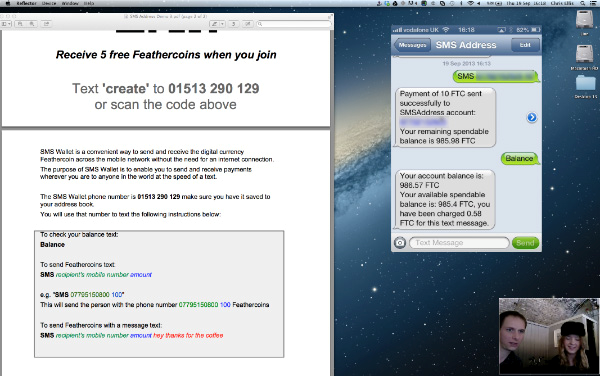This screenshot has height=376, width=600.
Task: Click the blue folder icon on desktop
Action: 585,84
